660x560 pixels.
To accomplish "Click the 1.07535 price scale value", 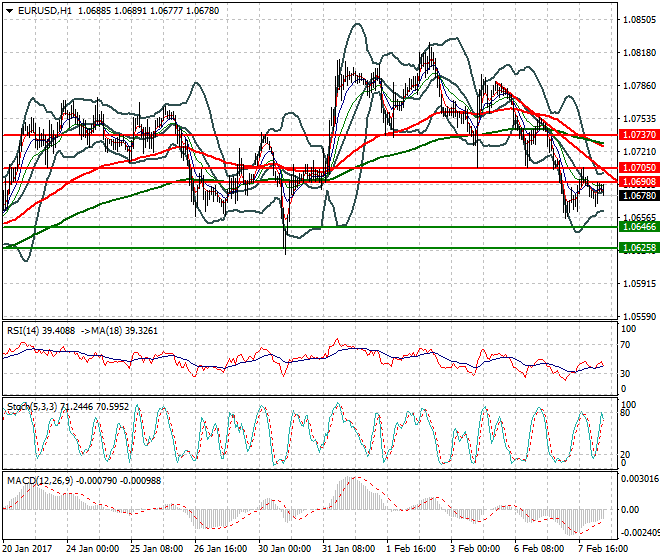I will coord(639,119).
